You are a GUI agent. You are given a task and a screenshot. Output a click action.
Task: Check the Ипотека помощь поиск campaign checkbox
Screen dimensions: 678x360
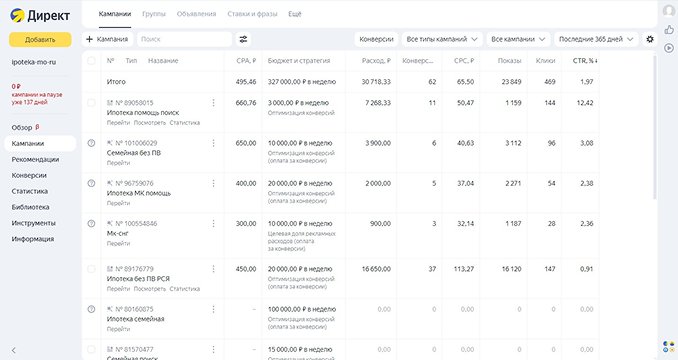(91, 103)
